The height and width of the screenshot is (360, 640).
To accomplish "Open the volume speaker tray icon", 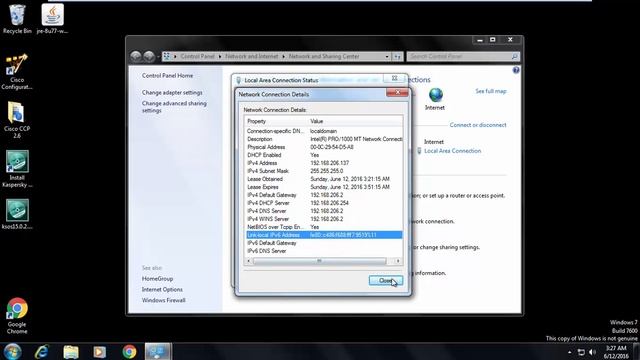I will tap(593, 352).
